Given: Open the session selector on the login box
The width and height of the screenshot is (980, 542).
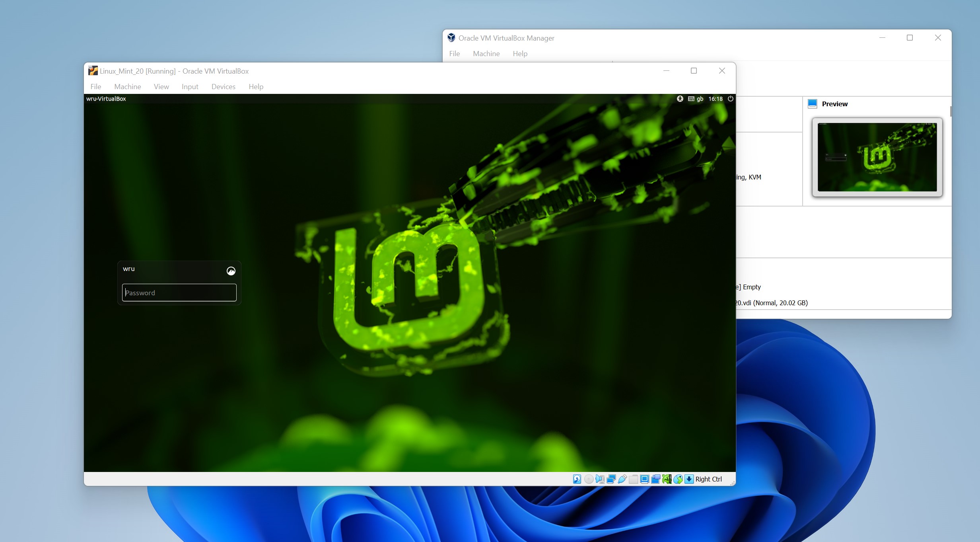Looking at the screenshot, I should 231,271.
